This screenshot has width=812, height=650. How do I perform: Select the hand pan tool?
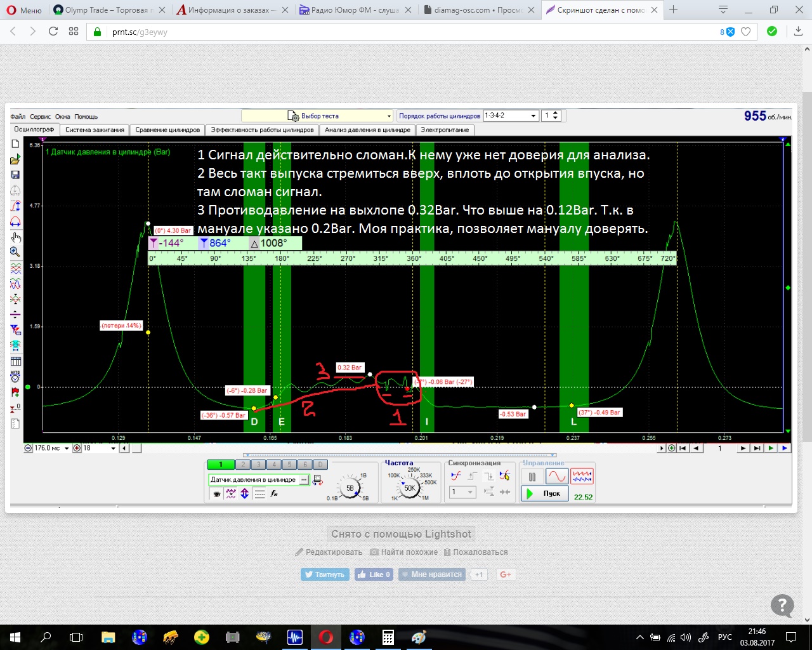point(16,237)
